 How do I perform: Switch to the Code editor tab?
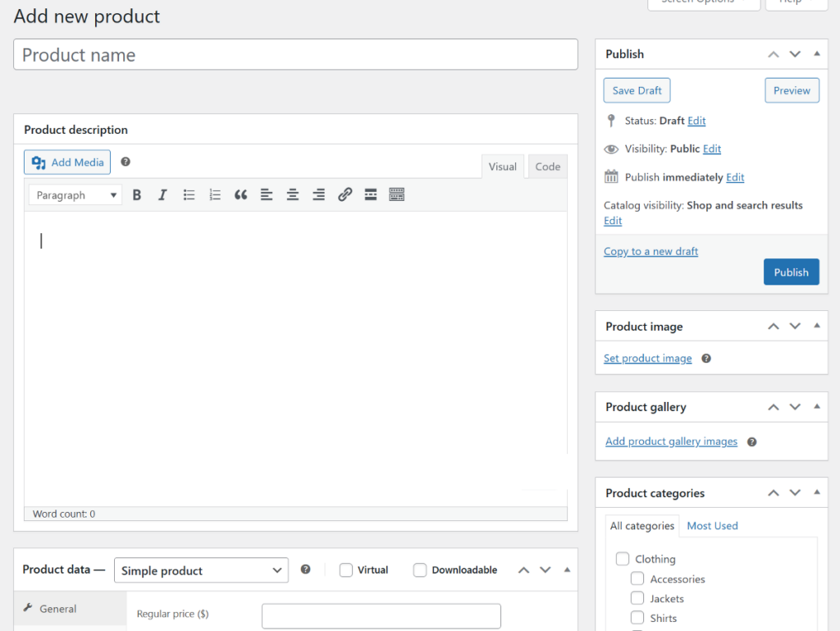pos(547,166)
